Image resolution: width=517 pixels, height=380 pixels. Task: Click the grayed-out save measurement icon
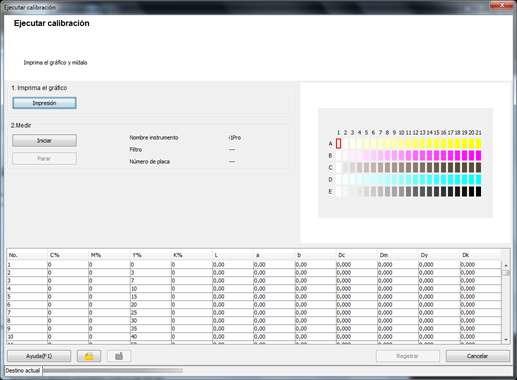tap(119, 356)
